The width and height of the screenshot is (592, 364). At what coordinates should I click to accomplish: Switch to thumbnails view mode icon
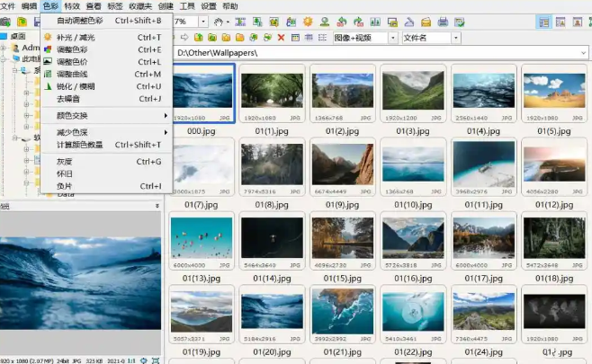[x=295, y=38]
